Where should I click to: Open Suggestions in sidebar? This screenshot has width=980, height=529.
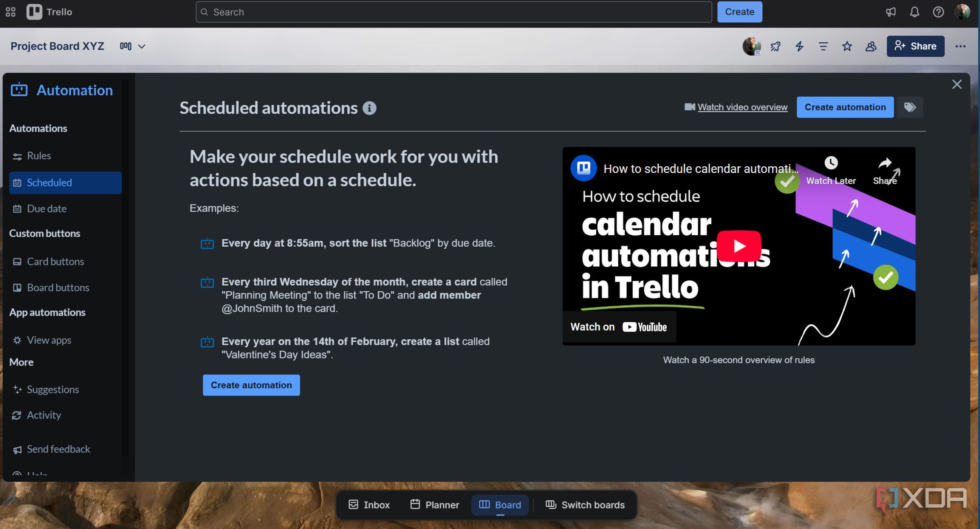point(65,390)
